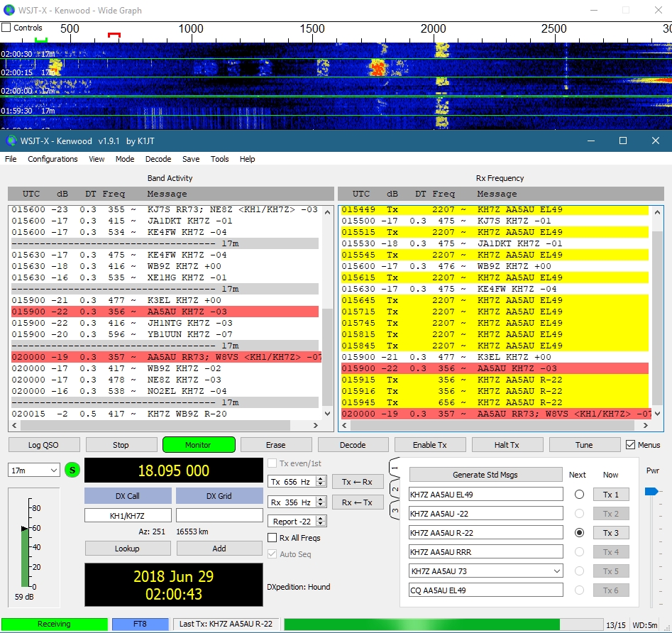Click the Enable Tx button
672x633 pixels.
coord(430,445)
